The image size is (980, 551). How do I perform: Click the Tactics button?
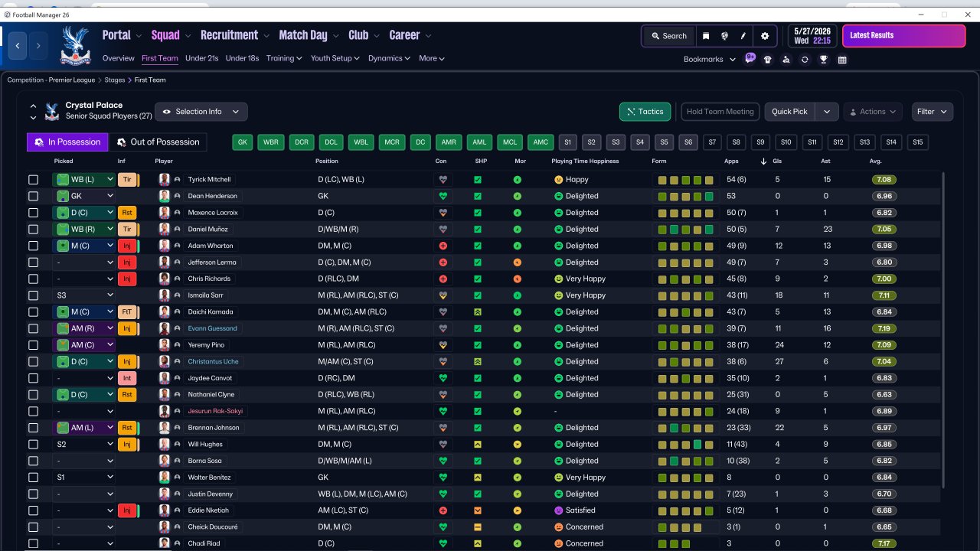[x=645, y=112]
